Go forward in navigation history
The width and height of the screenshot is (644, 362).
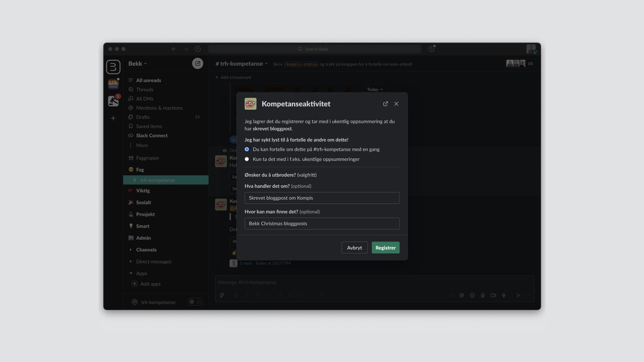186,49
